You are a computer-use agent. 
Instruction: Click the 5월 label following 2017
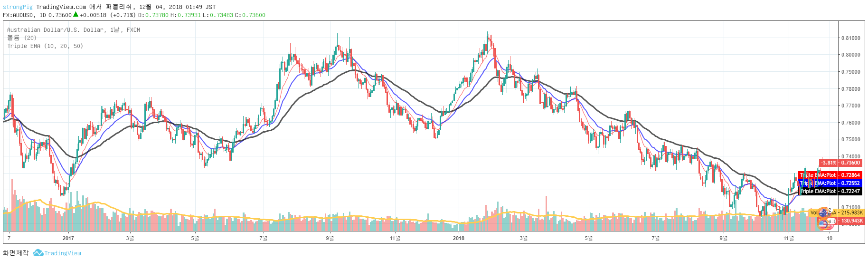(195, 238)
